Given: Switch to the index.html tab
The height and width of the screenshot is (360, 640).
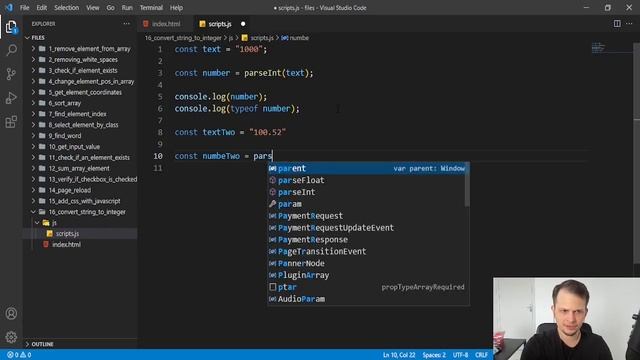Looking at the screenshot, I should click(x=165, y=24).
